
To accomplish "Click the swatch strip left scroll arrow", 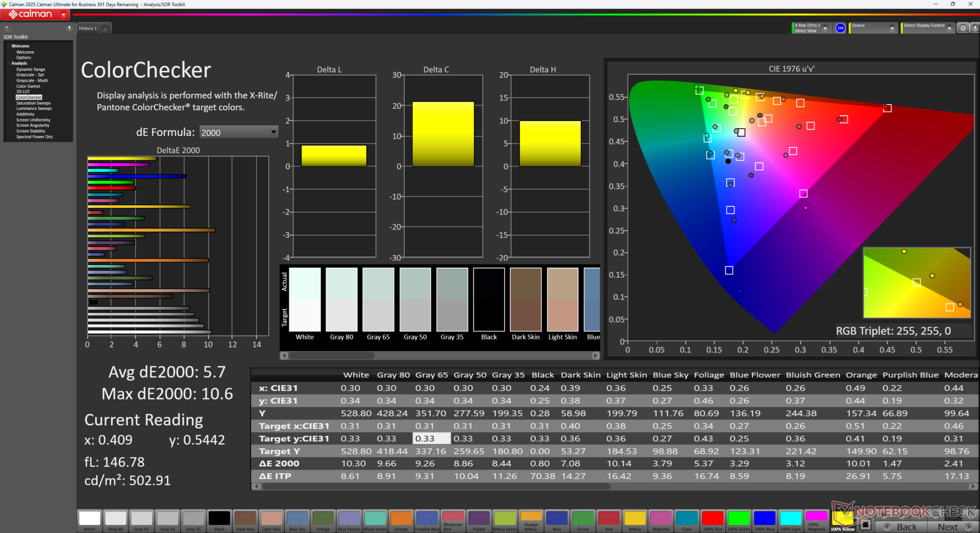I will (284, 355).
